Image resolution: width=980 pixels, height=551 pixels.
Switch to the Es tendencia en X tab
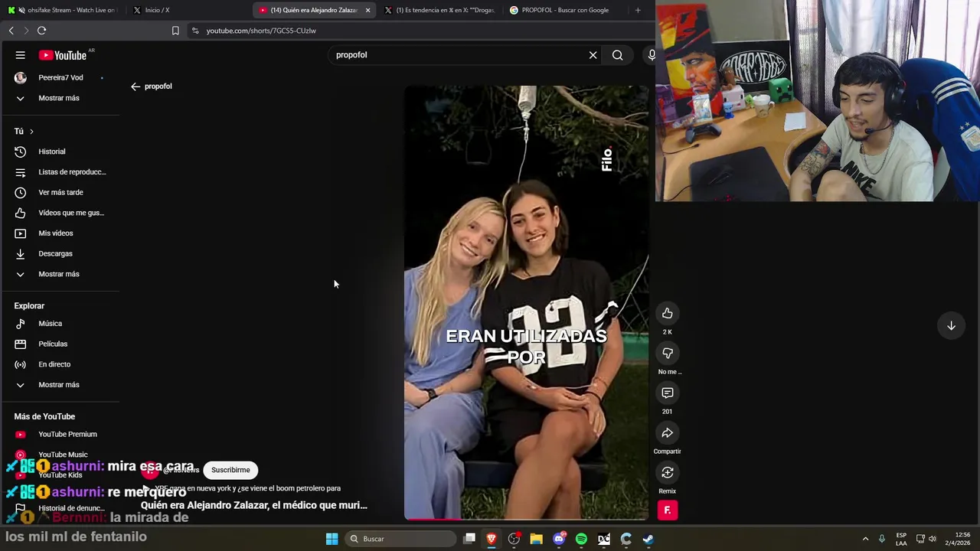(440, 10)
